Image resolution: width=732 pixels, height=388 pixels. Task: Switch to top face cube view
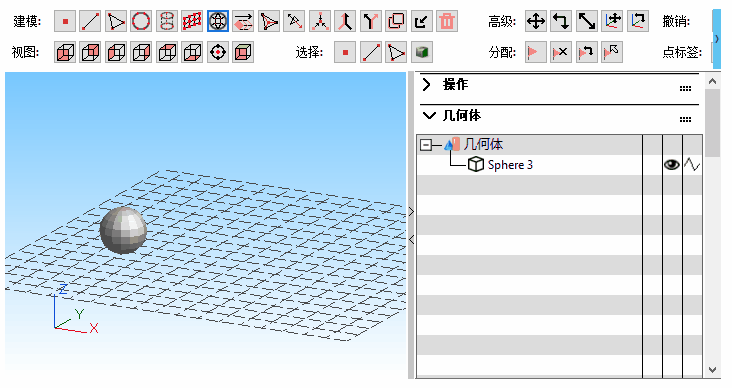tap(167, 52)
